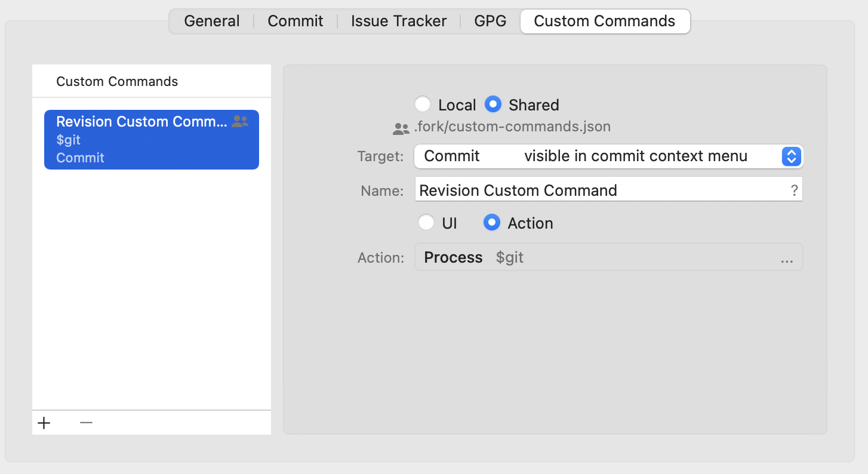Select the Action radio button

[491, 222]
